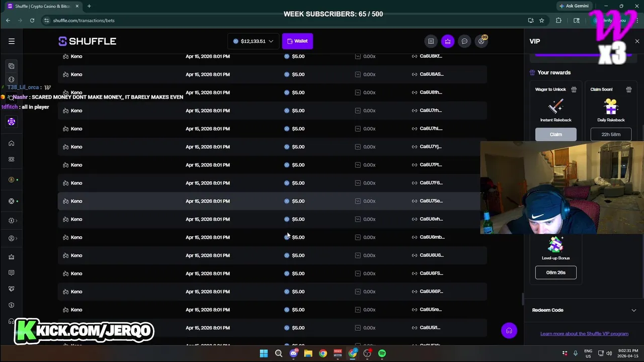Go to home via sidebar icon

(x=11, y=143)
